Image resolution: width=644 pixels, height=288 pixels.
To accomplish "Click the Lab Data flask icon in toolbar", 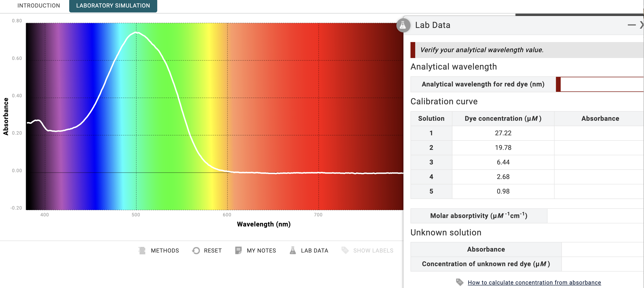I will pos(293,251).
